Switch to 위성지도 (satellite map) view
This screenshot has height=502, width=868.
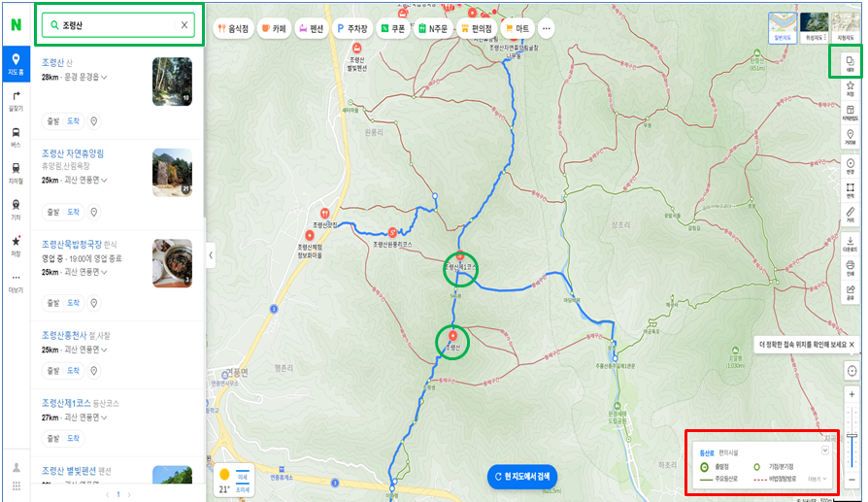click(815, 28)
